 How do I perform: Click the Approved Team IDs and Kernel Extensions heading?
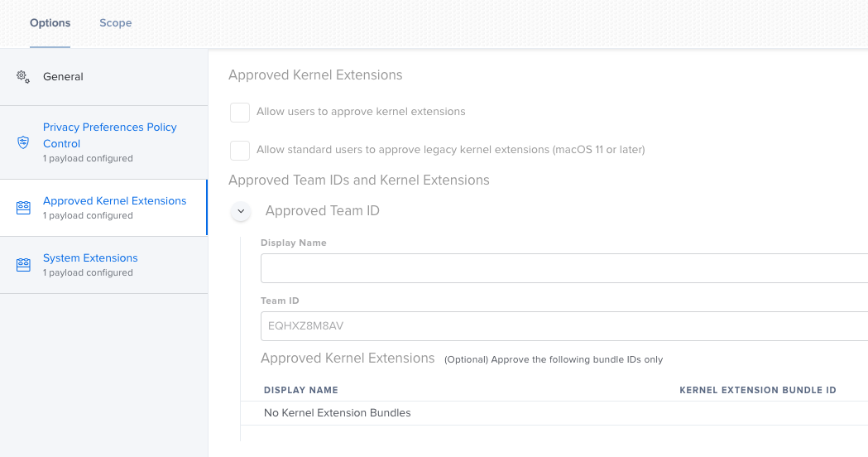(x=359, y=180)
